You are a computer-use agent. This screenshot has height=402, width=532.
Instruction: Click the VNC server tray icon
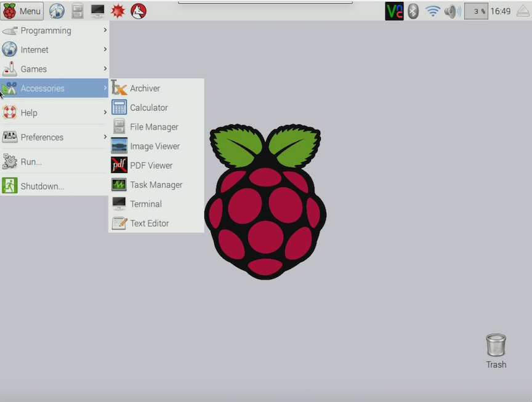[394, 11]
